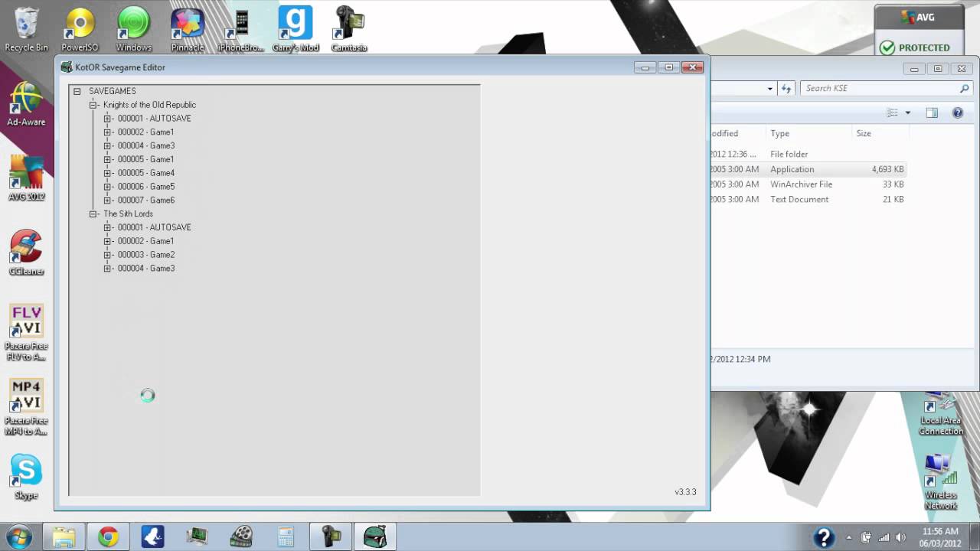Expand 000003 - Game2 under The Sith Lords
Viewport: 980px width, 551px height.
click(107, 255)
